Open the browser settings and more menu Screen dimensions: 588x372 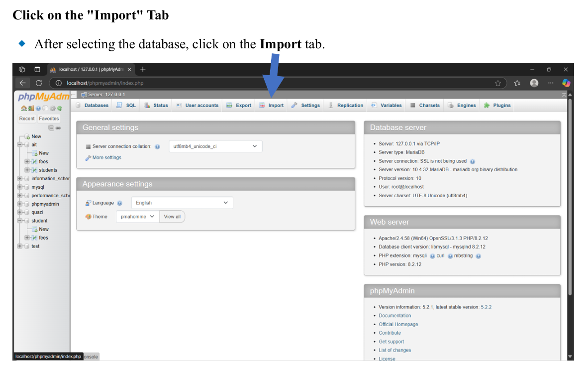551,83
